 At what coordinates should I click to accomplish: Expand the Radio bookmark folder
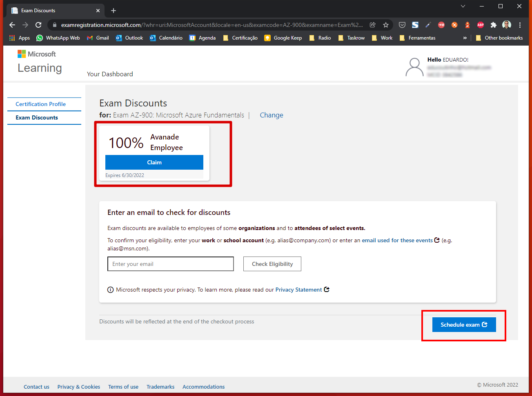pyautogui.click(x=320, y=38)
